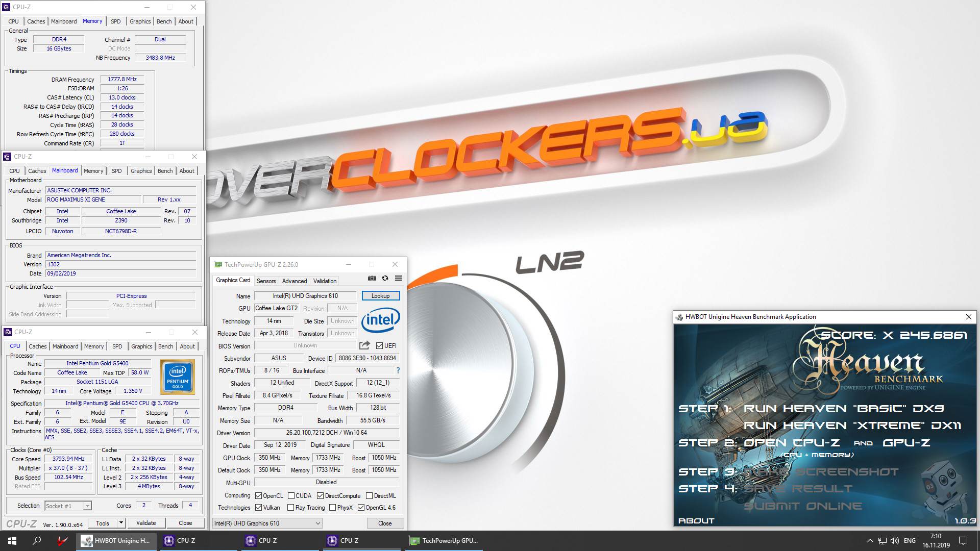
Task: Open Bench tab in the Mainboard CPU-Z window
Action: pyautogui.click(x=165, y=171)
